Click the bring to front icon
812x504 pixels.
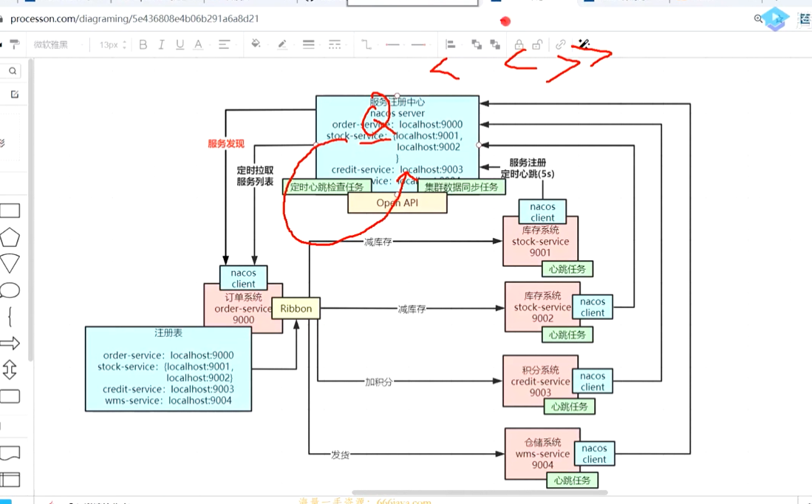pyautogui.click(x=477, y=44)
